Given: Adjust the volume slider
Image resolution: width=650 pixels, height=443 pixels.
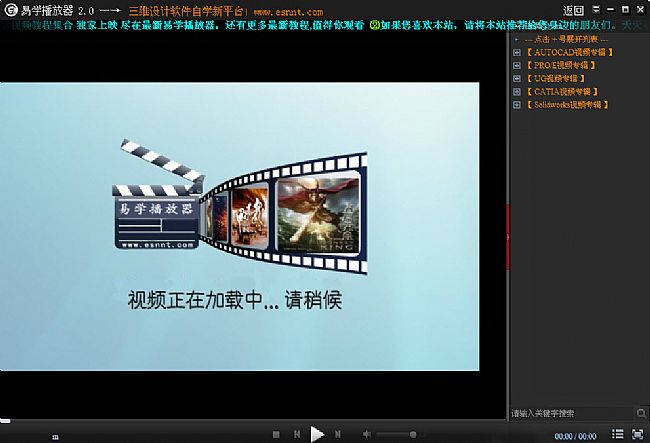Looking at the screenshot, I should (x=397, y=434).
